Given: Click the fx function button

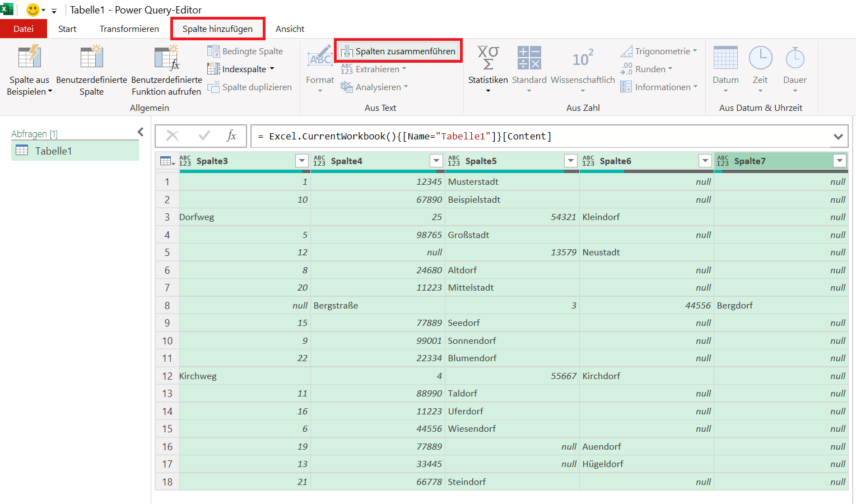Looking at the screenshot, I should click(x=231, y=136).
